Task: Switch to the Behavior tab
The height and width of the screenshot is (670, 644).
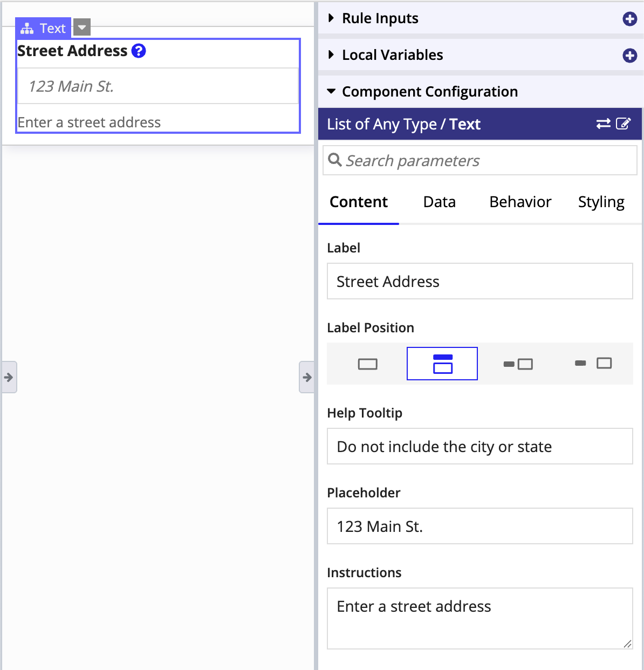Action: click(520, 202)
